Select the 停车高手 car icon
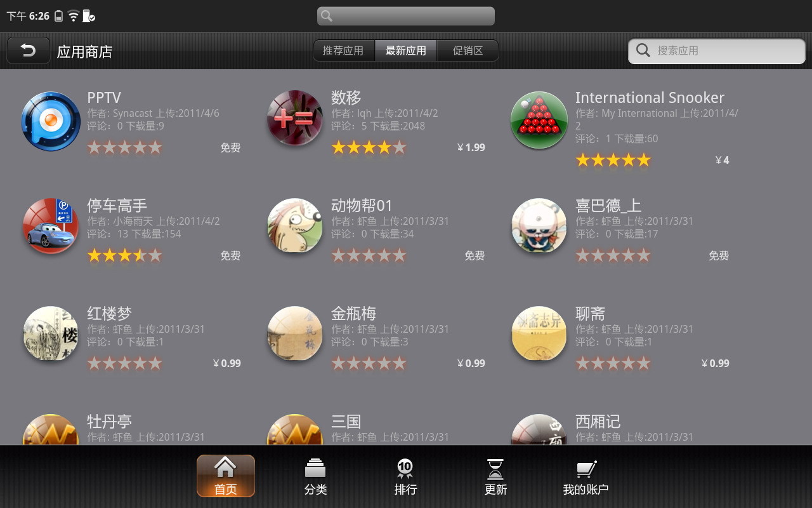The image size is (812, 508). pos(51,226)
